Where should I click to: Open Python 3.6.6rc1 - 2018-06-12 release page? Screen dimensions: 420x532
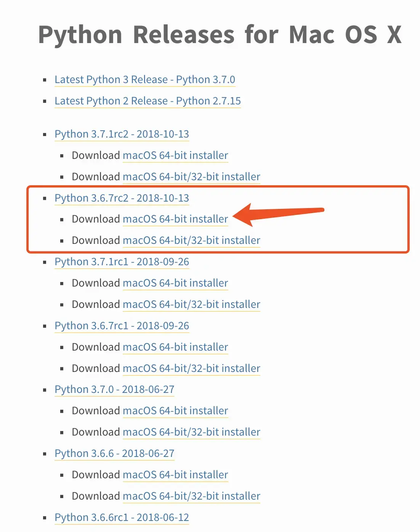click(x=122, y=518)
